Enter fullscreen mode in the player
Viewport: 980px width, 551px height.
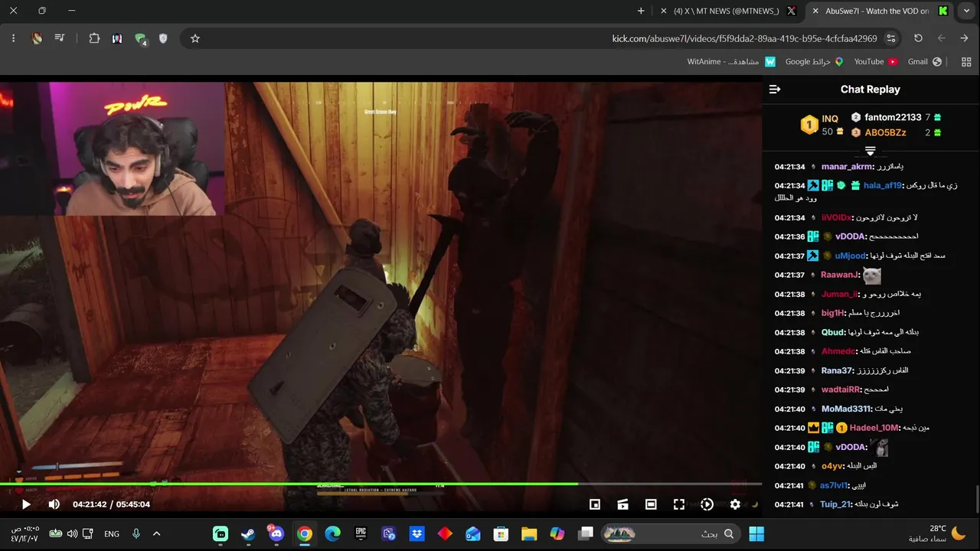(x=678, y=504)
